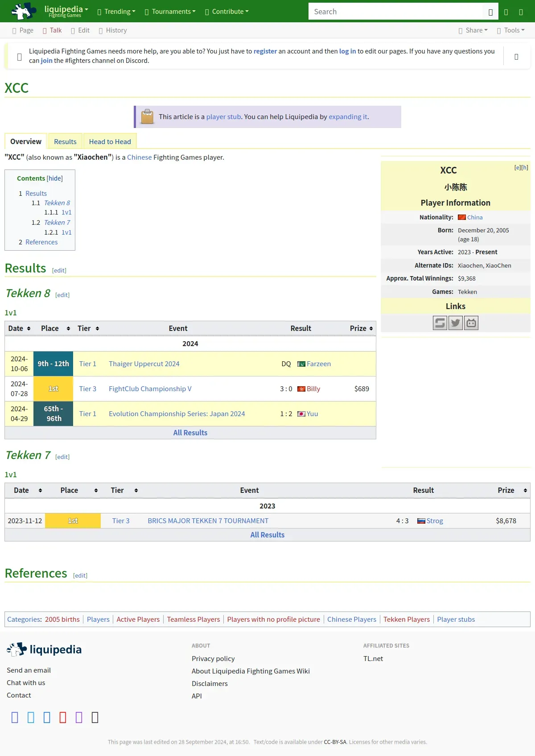Click the footer liquipedia logo
535x756 pixels.
tap(44, 649)
